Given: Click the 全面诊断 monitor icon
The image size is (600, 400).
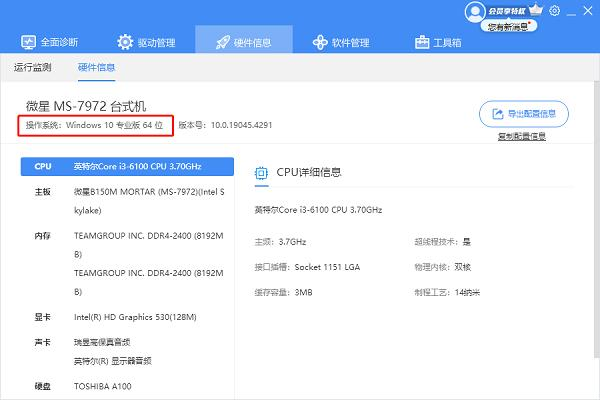Looking at the screenshot, I should click(28, 42).
